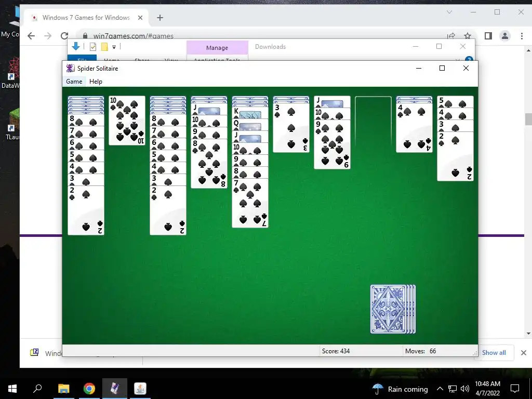Open taskbar search magnifier

pyautogui.click(x=37, y=389)
